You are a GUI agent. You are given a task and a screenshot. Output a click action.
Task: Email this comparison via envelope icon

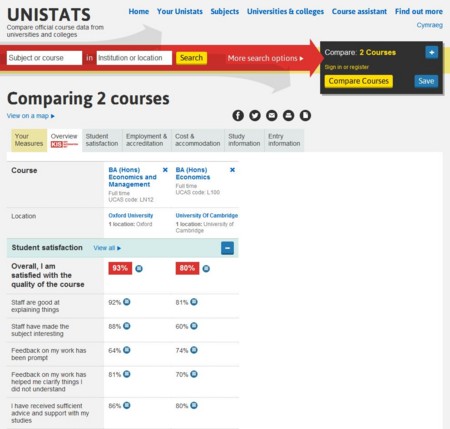click(272, 116)
